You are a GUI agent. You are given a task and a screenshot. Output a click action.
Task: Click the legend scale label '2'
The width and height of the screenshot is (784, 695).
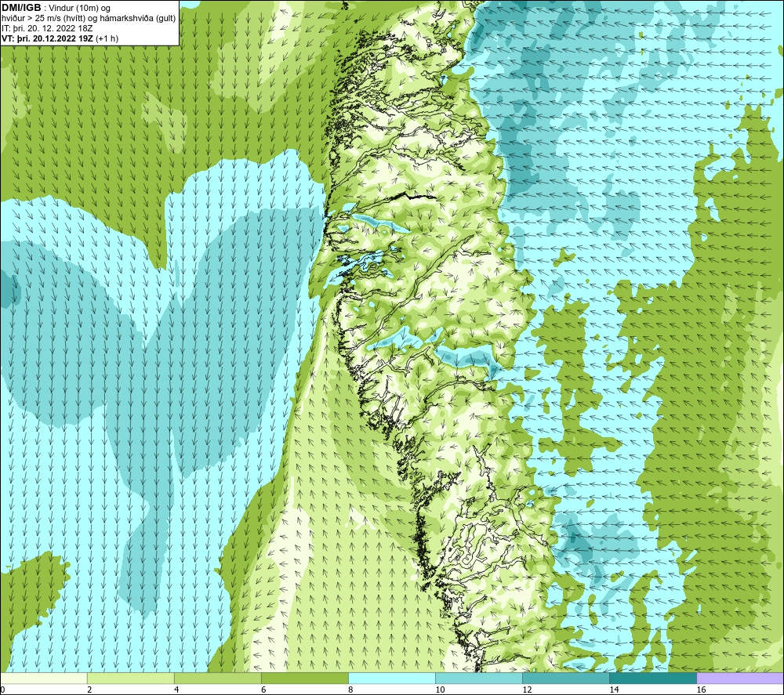[89, 690]
